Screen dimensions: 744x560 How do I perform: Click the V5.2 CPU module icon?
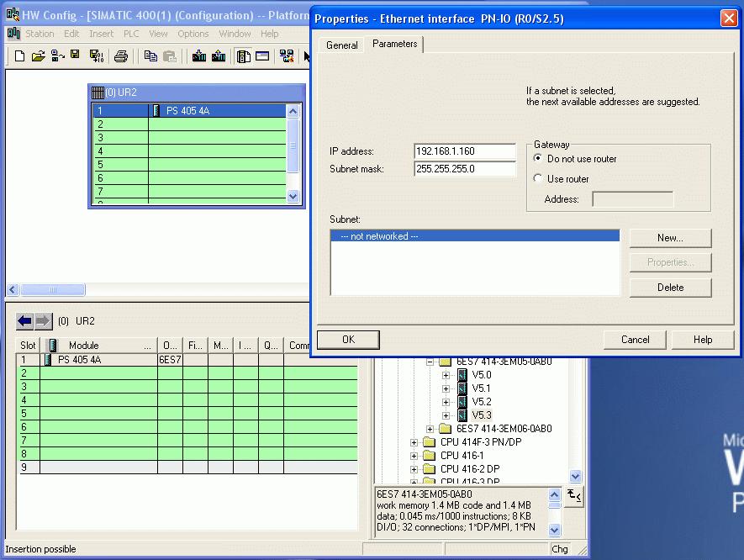coord(462,402)
